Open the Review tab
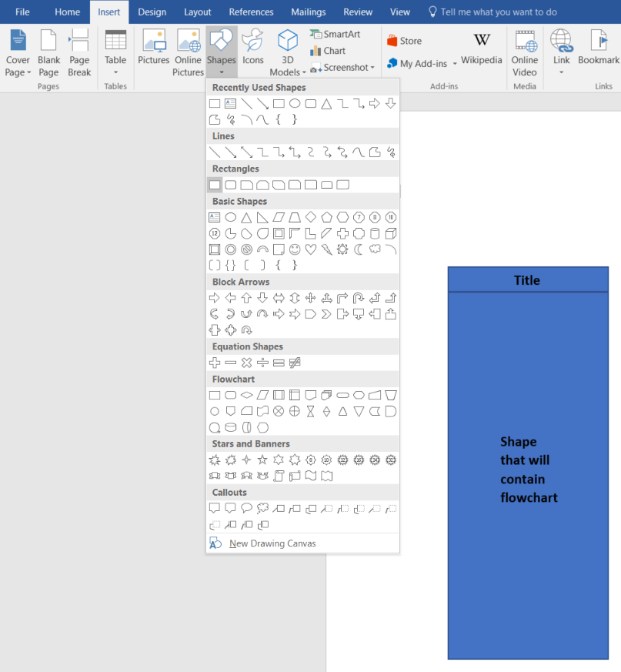 click(357, 12)
